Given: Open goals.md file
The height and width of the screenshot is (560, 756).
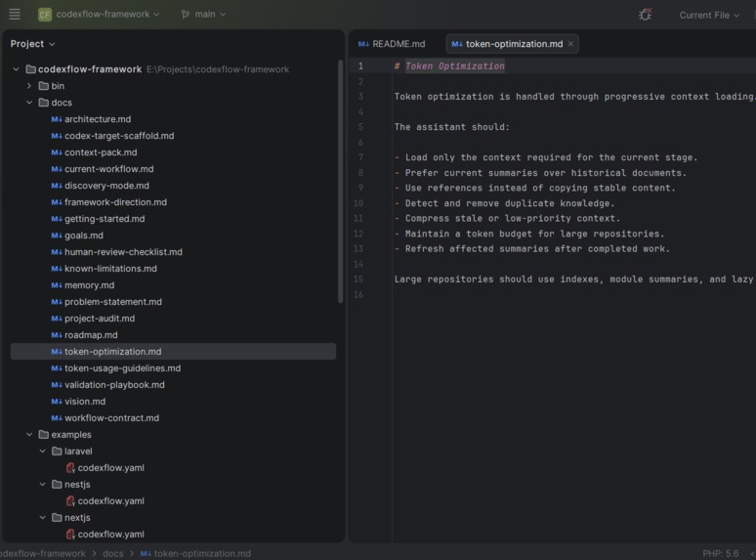Looking at the screenshot, I should point(84,236).
